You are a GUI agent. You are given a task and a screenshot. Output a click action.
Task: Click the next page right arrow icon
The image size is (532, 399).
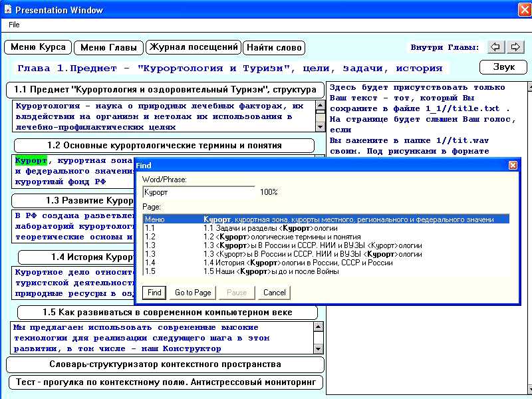pos(515,47)
